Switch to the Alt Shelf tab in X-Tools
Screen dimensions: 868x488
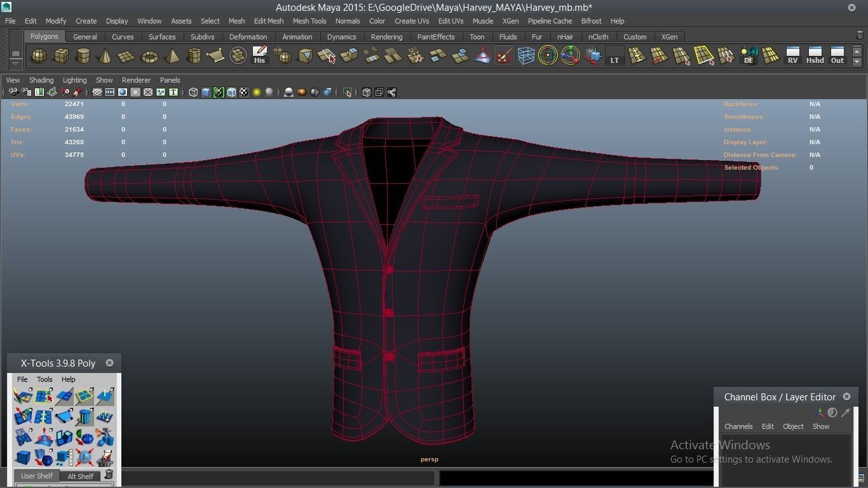pyautogui.click(x=80, y=476)
